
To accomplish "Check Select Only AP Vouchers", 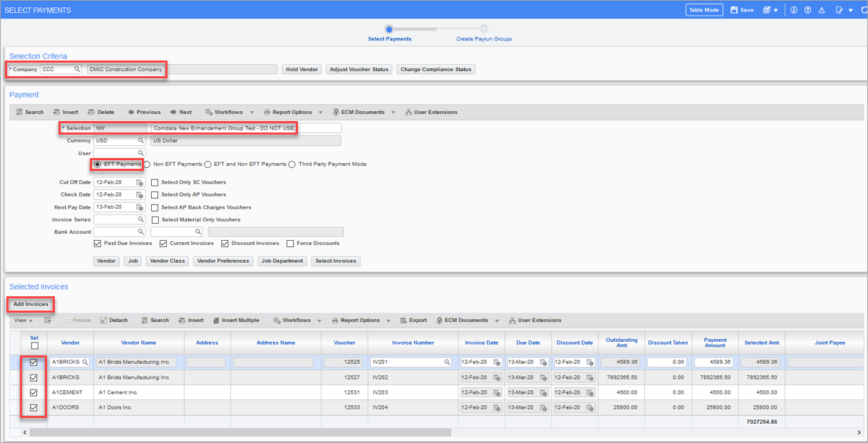I will (155, 194).
